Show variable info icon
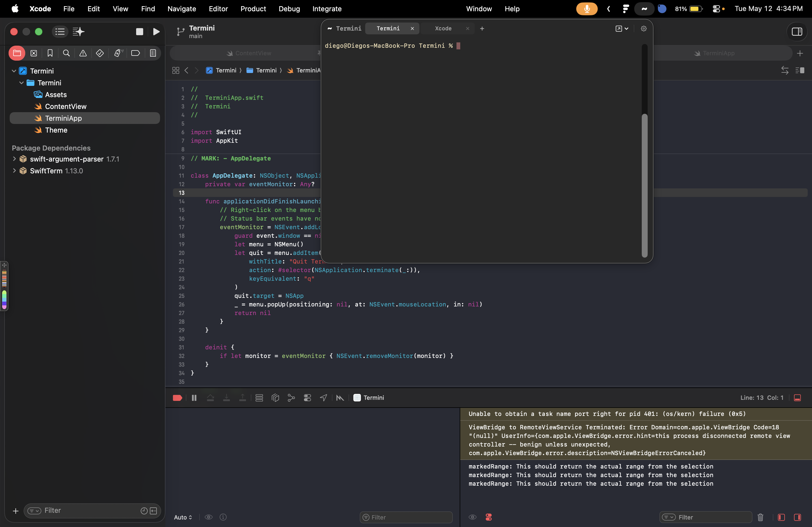 click(223, 517)
